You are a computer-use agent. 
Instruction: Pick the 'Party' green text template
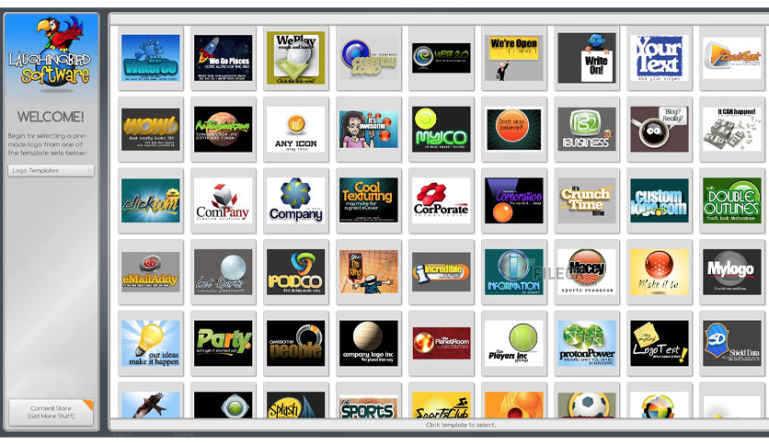pos(222,343)
